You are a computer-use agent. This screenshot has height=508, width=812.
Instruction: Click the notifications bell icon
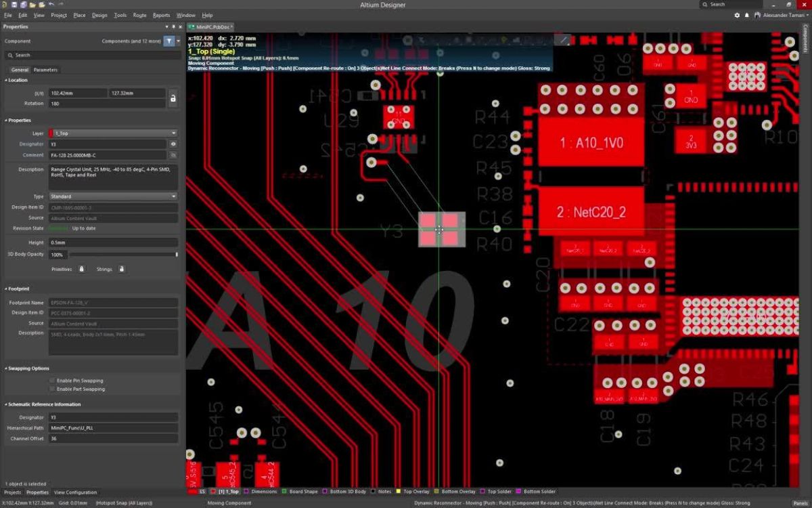(x=748, y=15)
